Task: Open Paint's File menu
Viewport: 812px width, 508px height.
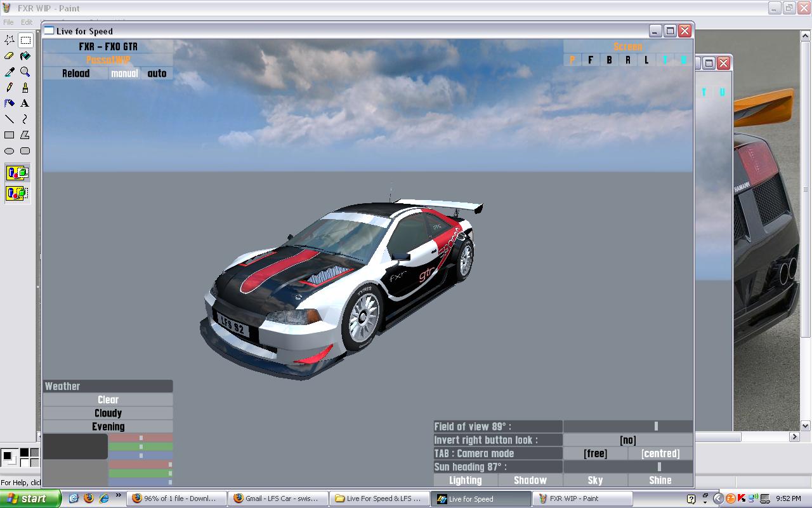Action: click(x=8, y=22)
